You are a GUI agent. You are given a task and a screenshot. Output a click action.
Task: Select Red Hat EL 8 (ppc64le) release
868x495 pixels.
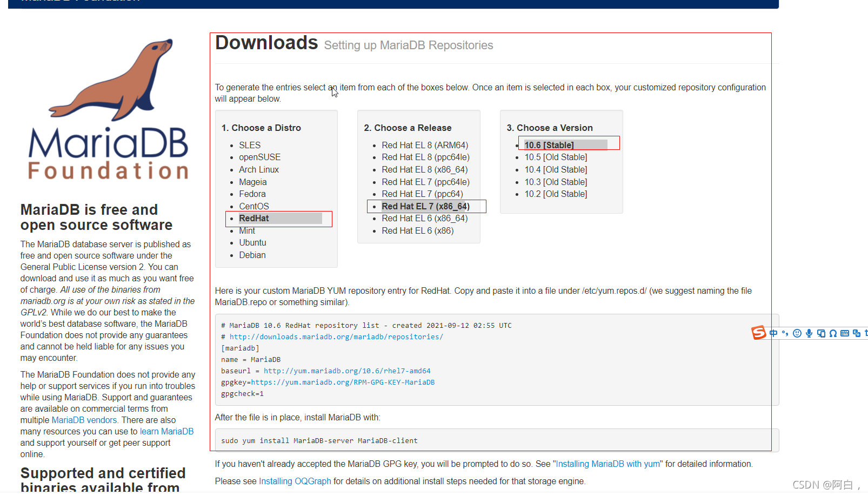[425, 157]
